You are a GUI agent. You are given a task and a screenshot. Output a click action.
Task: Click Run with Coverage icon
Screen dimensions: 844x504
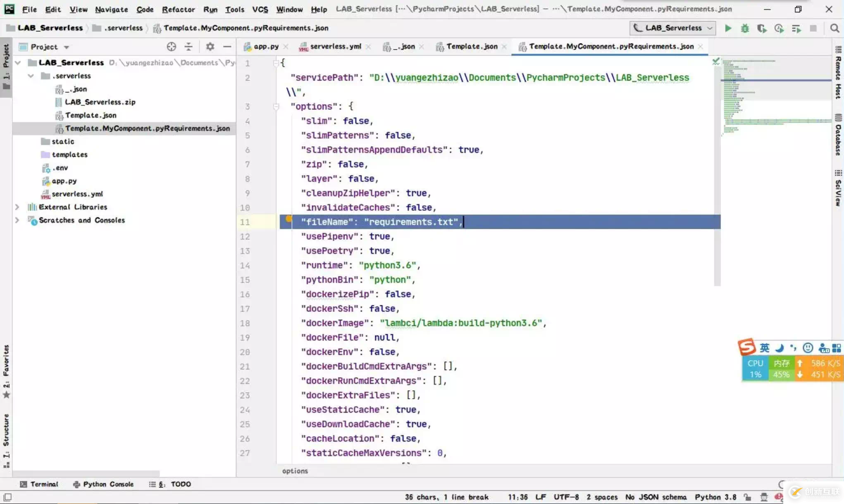762,28
